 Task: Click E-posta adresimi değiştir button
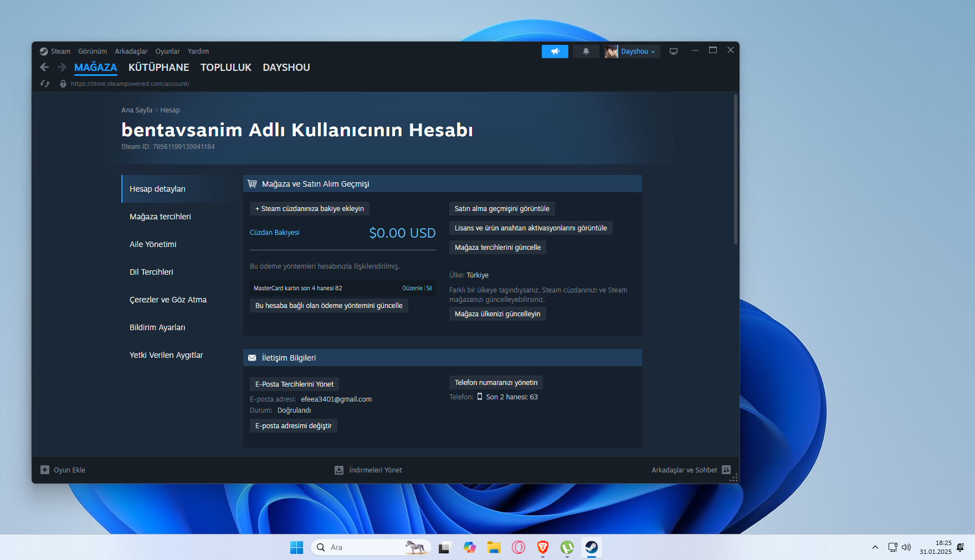[294, 426]
